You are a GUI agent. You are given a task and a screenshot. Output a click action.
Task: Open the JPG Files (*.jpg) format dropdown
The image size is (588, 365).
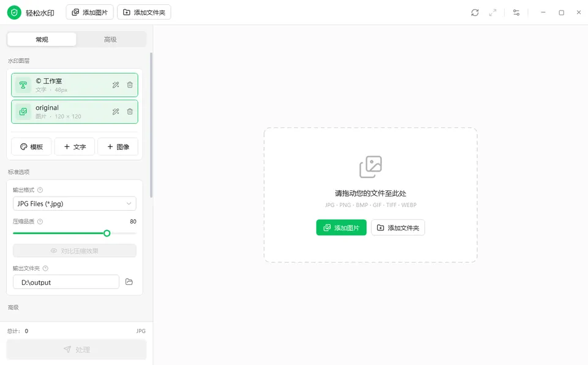[x=75, y=204]
